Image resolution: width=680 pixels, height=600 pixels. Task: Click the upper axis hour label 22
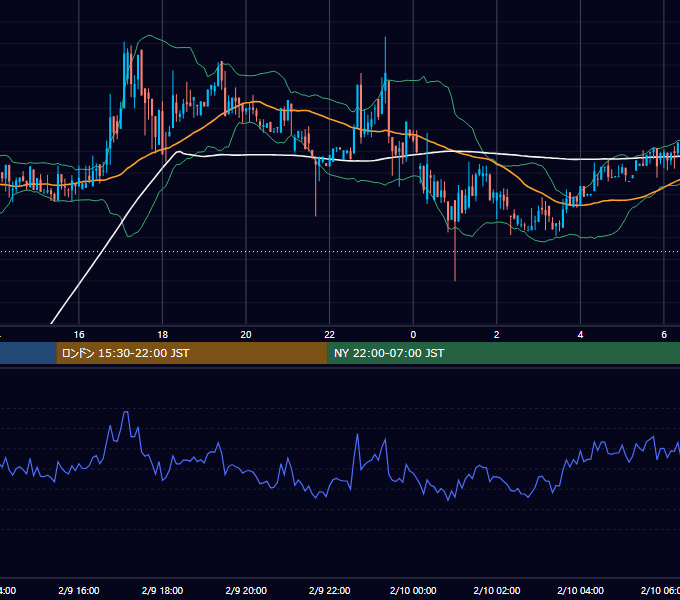pos(330,335)
